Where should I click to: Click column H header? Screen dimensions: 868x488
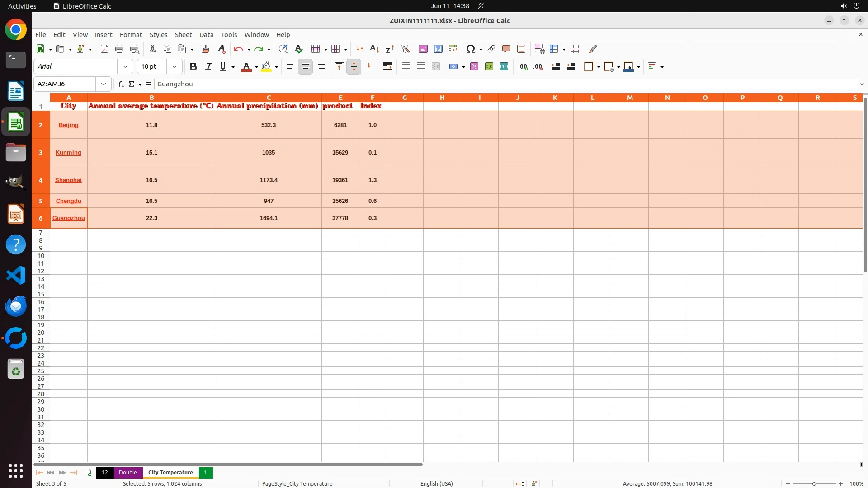[x=442, y=98]
